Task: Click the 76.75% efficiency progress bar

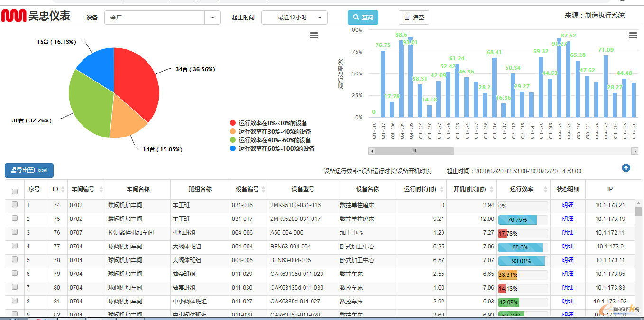Action: click(523, 219)
